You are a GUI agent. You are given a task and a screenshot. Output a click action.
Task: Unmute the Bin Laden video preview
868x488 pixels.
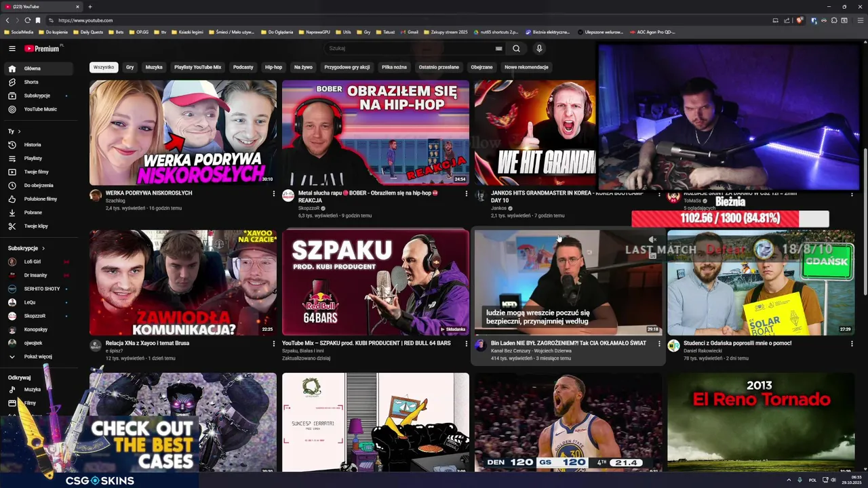[x=652, y=240]
